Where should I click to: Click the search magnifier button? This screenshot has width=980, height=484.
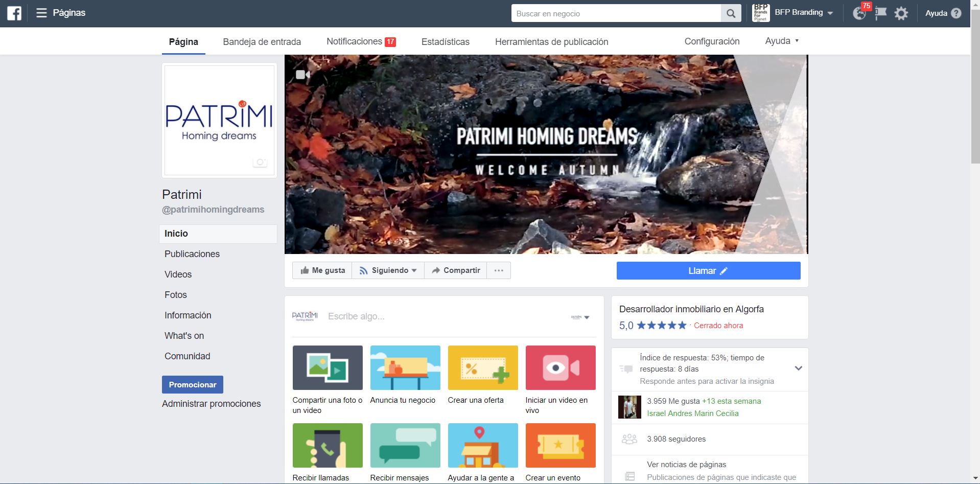coord(731,14)
